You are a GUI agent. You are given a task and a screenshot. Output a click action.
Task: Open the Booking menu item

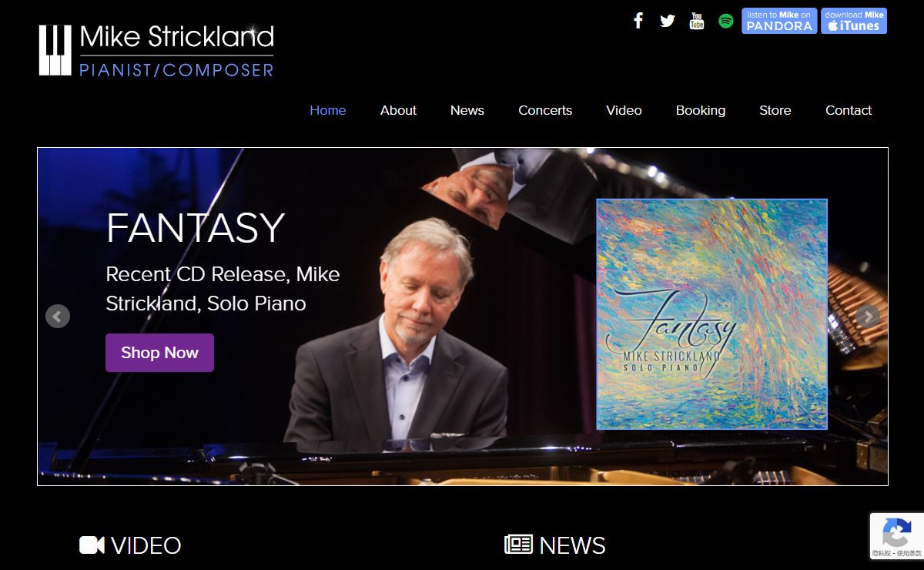pos(701,110)
